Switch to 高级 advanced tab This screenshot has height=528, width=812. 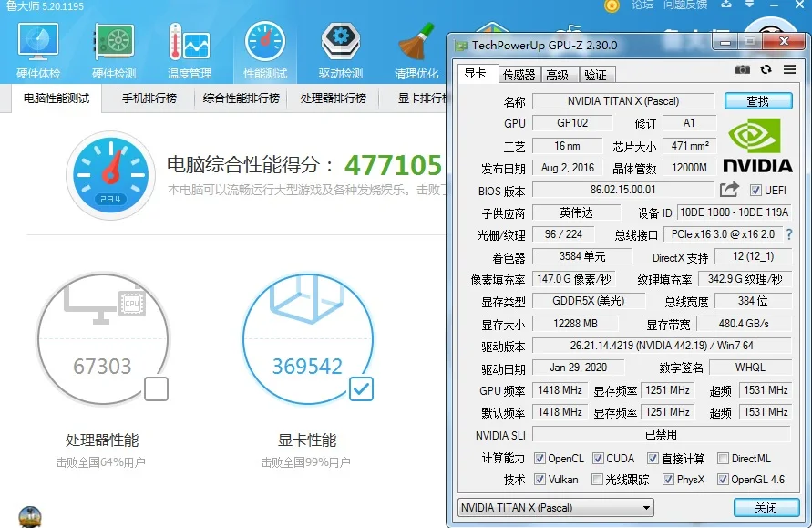tap(559, 75)
